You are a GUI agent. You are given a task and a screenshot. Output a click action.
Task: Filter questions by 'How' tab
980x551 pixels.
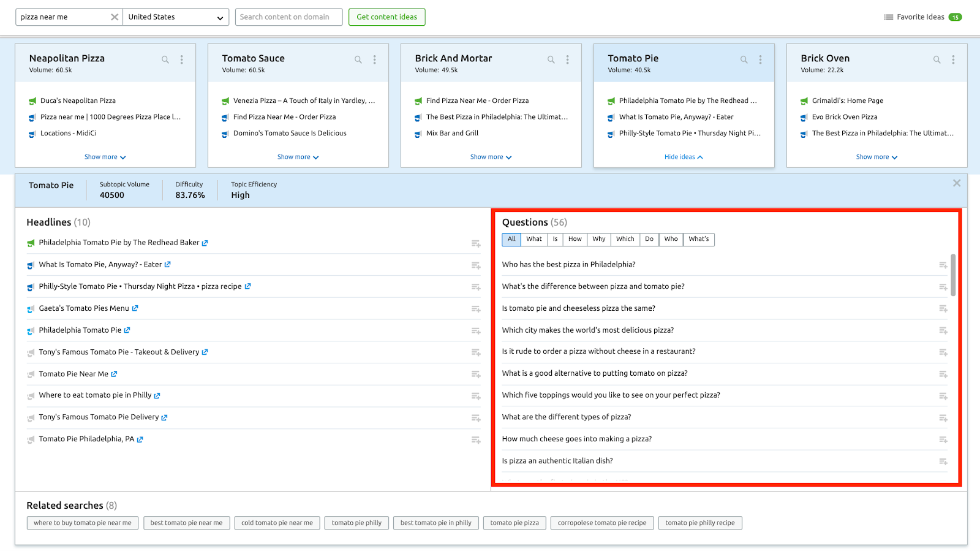(x=575, y=239)
